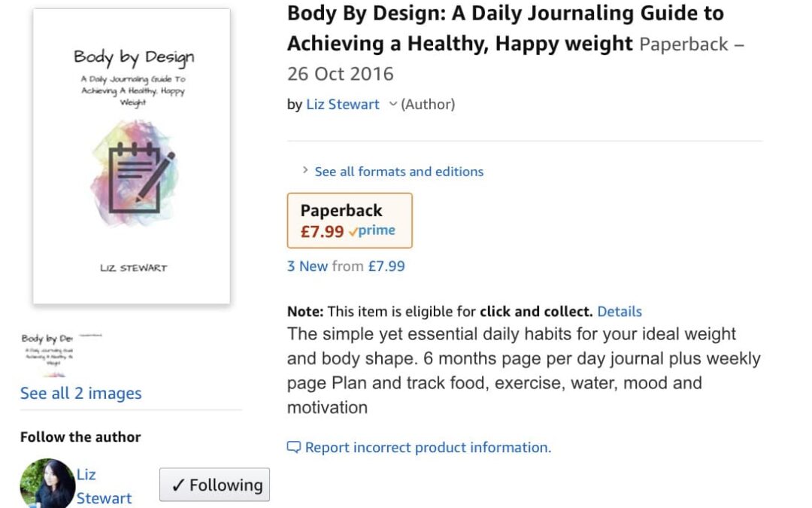Open the See all 2 images link

coord(80,393)
